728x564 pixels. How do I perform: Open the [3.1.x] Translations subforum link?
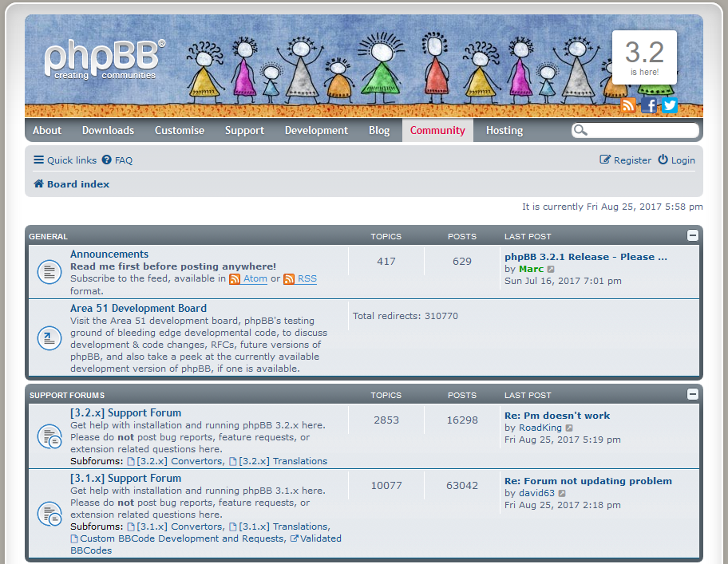(284, 527)
